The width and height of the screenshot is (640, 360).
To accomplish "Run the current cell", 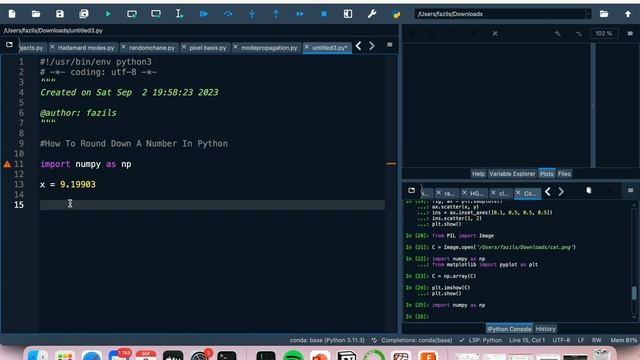I will pyautogui.click(x=132, y=14).
